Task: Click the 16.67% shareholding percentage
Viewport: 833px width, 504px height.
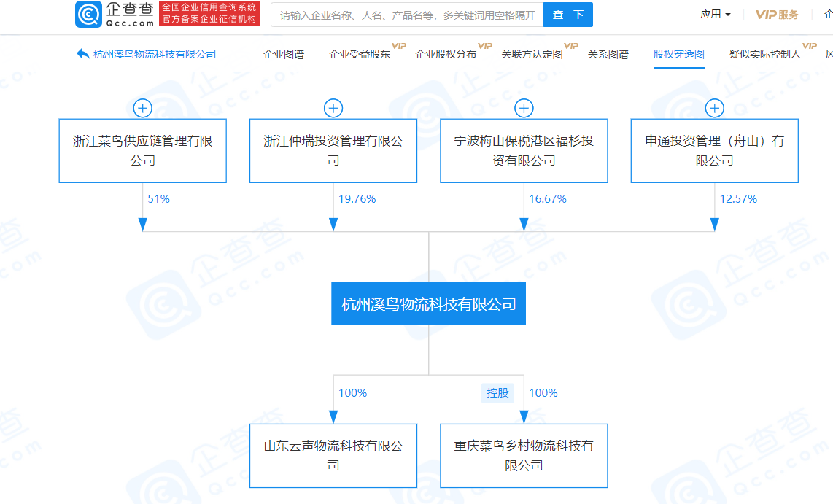Action: tap(548, 199)
